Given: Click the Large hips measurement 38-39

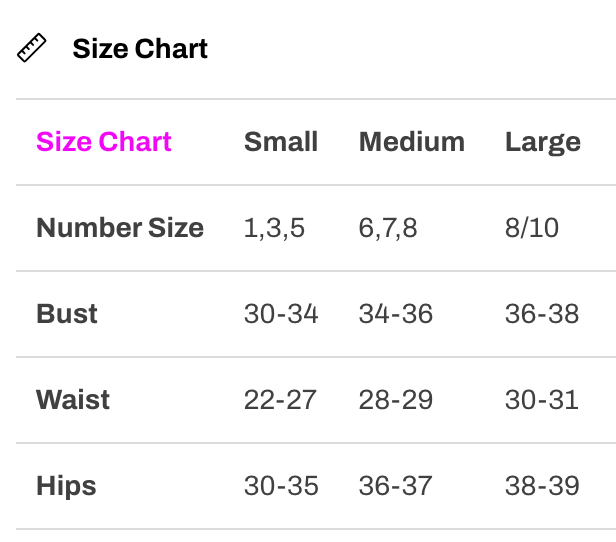Looking at the screenshot, I should (x=542, y=486).
